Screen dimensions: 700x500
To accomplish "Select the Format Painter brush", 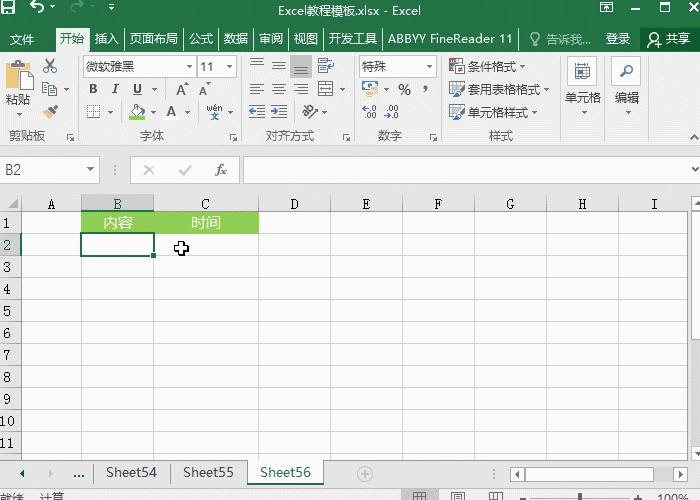I will (50, 112).
